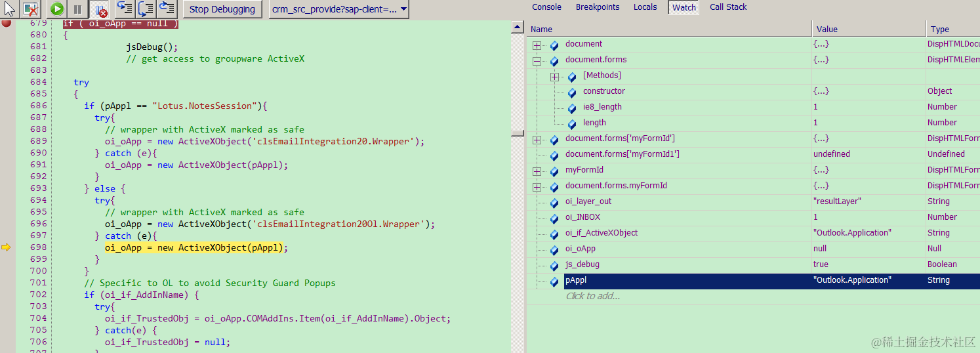Image resolution: width=980 pixels, height=353 pixels.
Task: Click the cube icon beside [Methods]
Action: [572, 77]
